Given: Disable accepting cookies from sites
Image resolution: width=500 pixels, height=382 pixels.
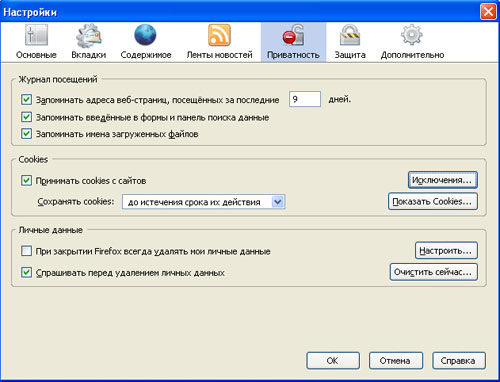Looking at the screenshot, I should pyautogui.click(x=26, y=181).
